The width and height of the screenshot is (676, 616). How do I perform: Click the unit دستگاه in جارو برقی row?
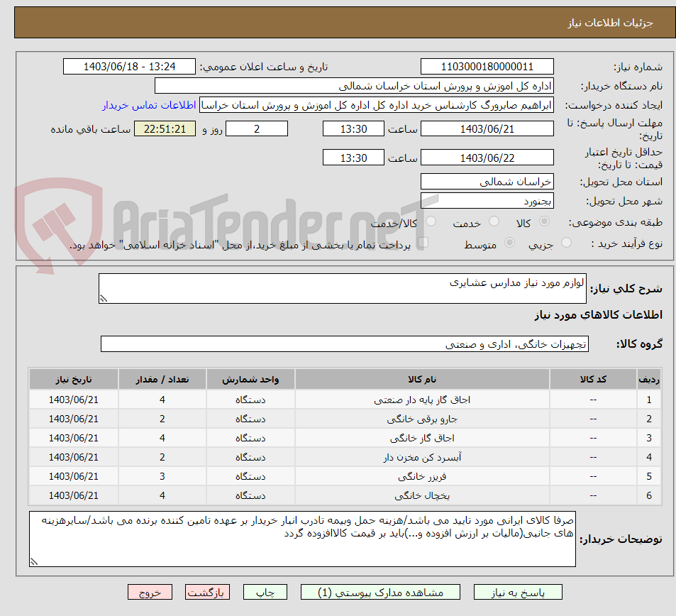(250, 419)
